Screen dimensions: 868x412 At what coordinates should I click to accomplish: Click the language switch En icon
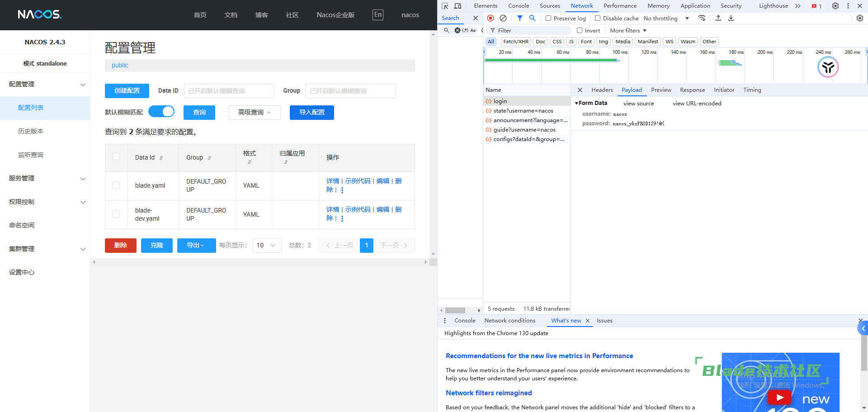378,14
